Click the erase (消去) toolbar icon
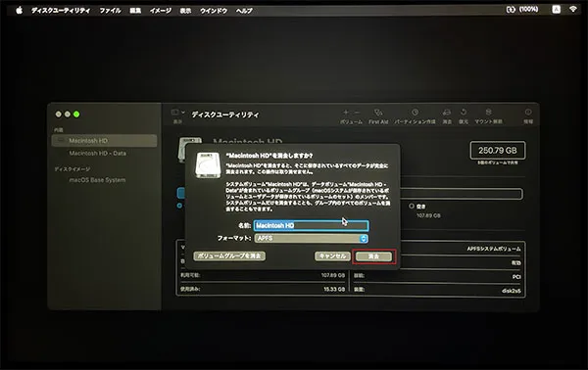588x370 pixels. click(447, 113)
